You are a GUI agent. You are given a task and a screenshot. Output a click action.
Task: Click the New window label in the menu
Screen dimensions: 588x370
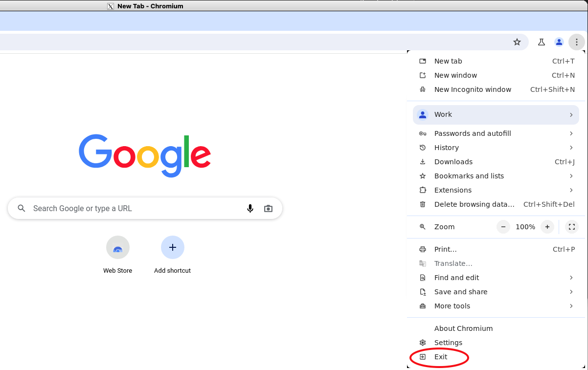click(x=455, y=75)
